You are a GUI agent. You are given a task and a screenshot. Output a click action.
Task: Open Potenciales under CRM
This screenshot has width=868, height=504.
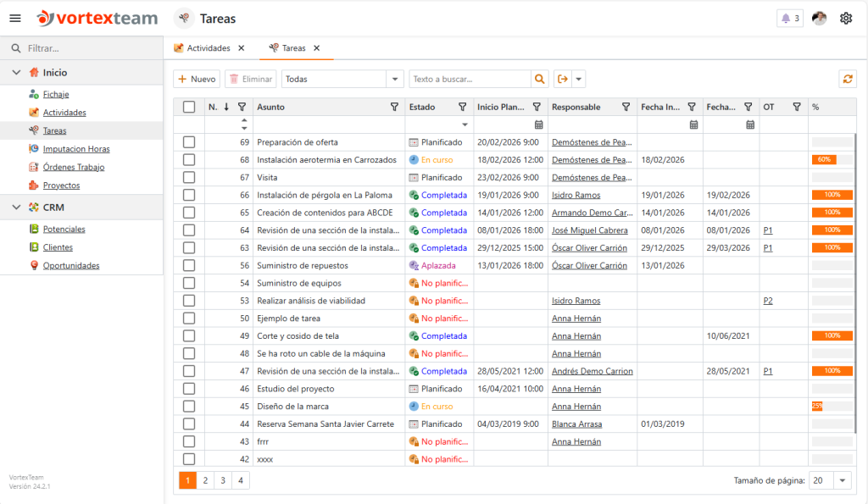click(x=64, y=229)
